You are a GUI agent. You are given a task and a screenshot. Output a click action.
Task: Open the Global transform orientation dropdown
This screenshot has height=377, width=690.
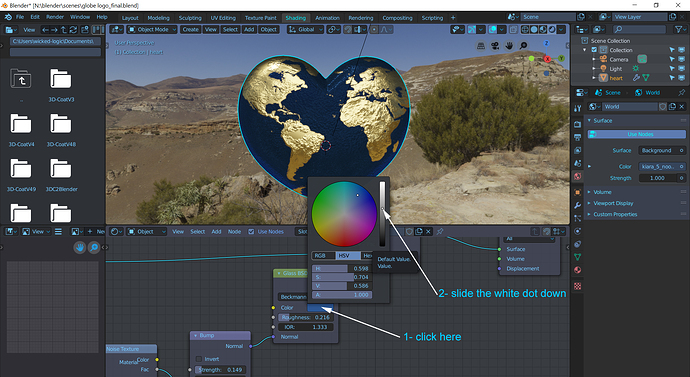(x=306, y=29)
